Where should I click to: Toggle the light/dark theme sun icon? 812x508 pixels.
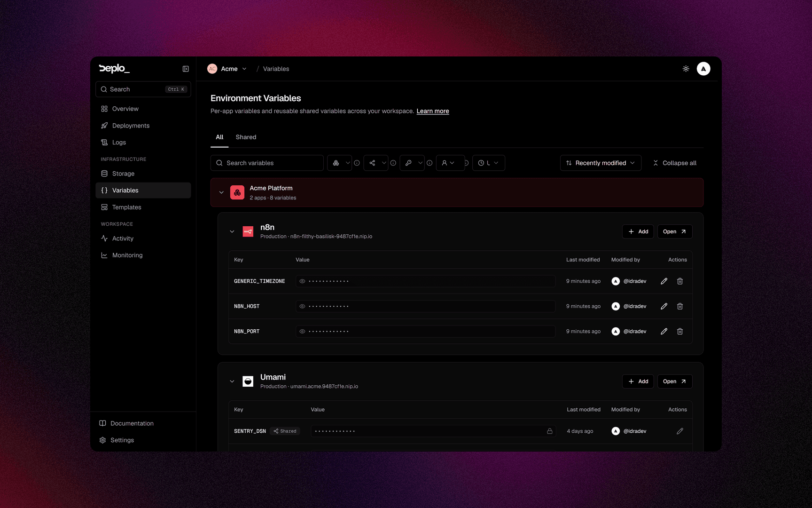point(686,69)
